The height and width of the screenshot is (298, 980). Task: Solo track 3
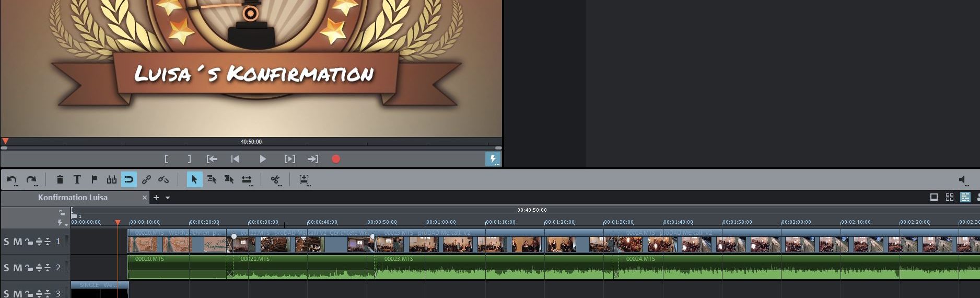click(x=6, y=293)
